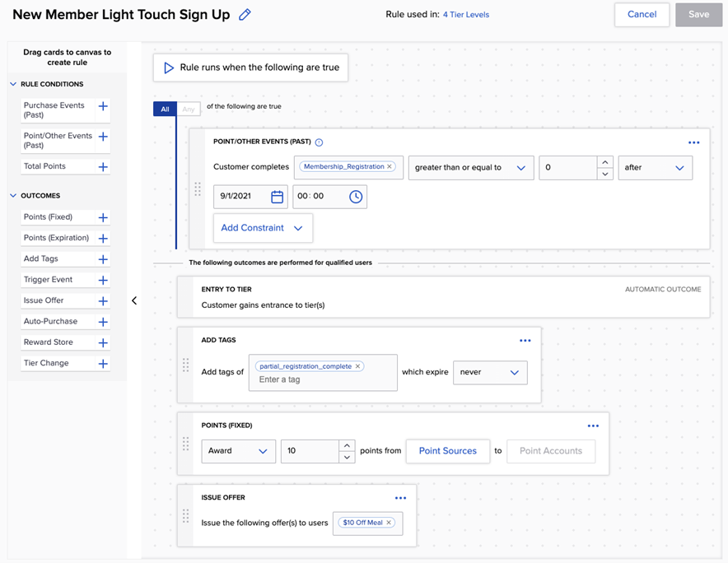Open three-dot menu on Add Tags card
The height and width of the screenshot is (563, 728).
(525, 341)
